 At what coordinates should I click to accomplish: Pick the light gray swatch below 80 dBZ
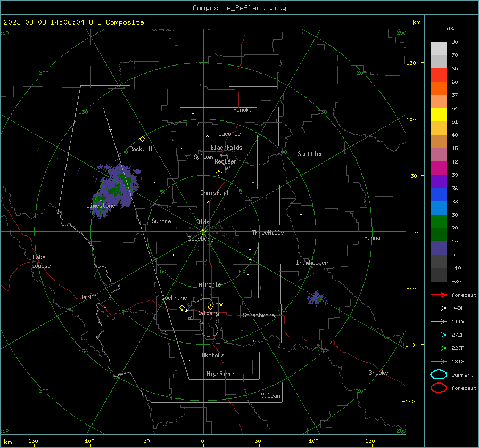[439, 48]
